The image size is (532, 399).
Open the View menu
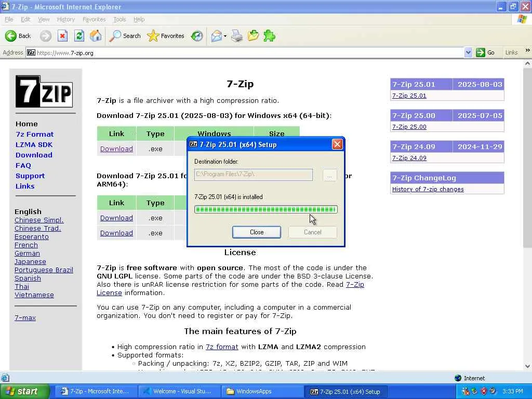44,19
